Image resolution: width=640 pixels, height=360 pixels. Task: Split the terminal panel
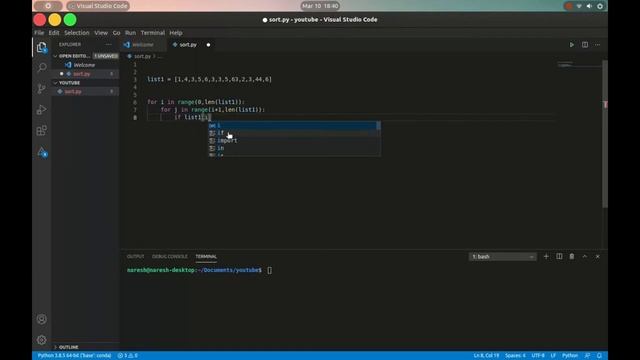(x=559, y=256)
